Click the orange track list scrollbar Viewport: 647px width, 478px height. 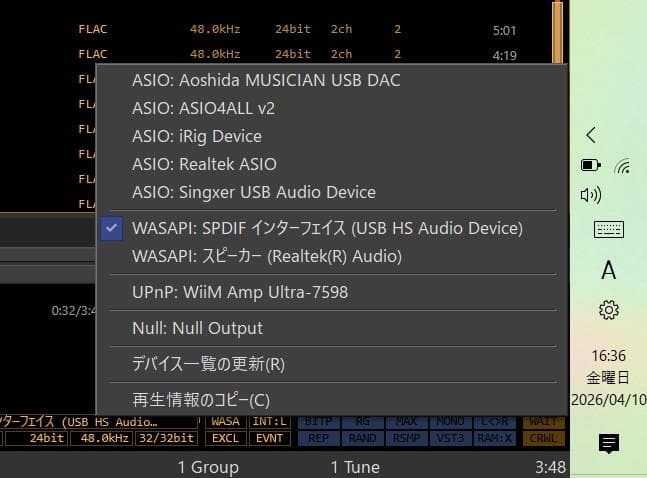click(557, 33)
